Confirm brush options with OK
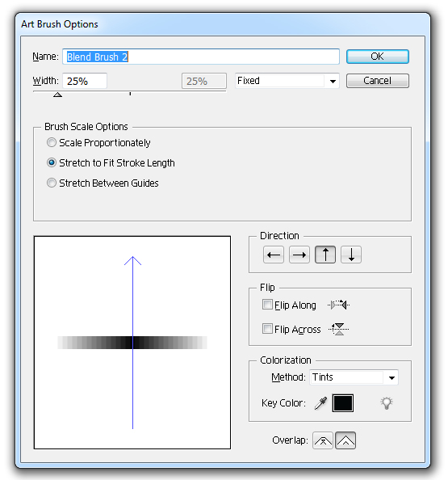The height and width of the screenshot is (480, 448). [x=377, y=57]
